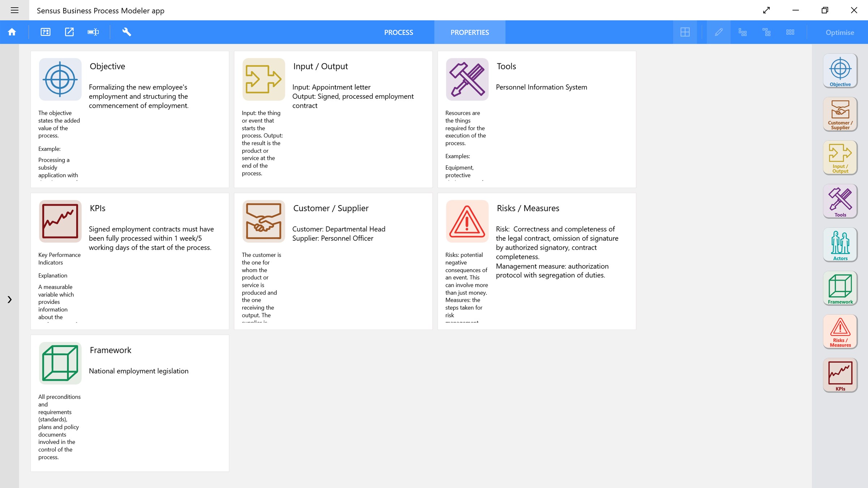Expand the Objective property card
868x488 pixels.
(129, 119)
